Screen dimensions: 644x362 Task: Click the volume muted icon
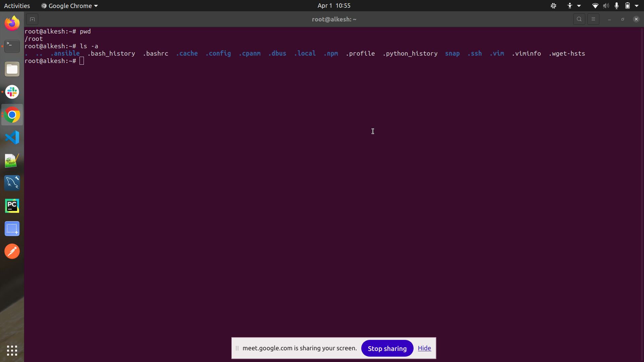tap(606, 6)
